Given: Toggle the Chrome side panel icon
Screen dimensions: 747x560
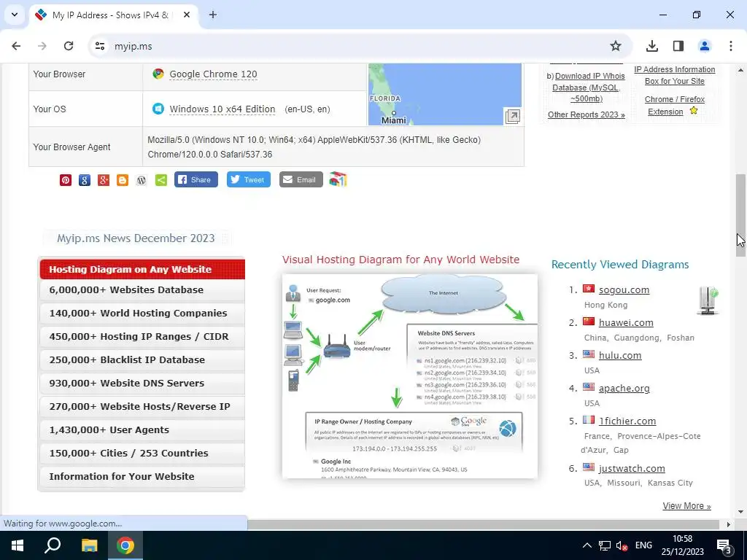Looking at the screenshot, I should pos(678,46).
